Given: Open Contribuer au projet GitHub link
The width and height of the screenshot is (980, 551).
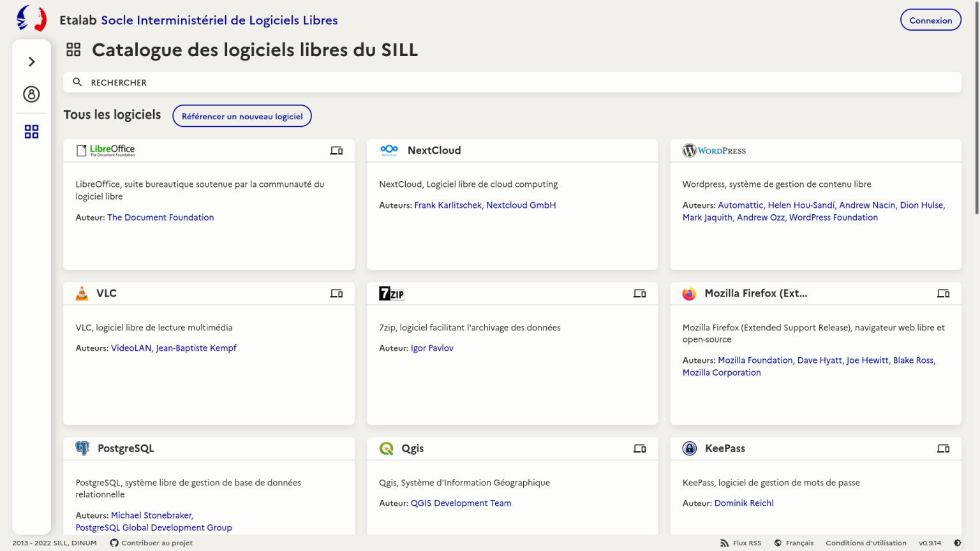Looking at the screenshot, I should point(151,543).
